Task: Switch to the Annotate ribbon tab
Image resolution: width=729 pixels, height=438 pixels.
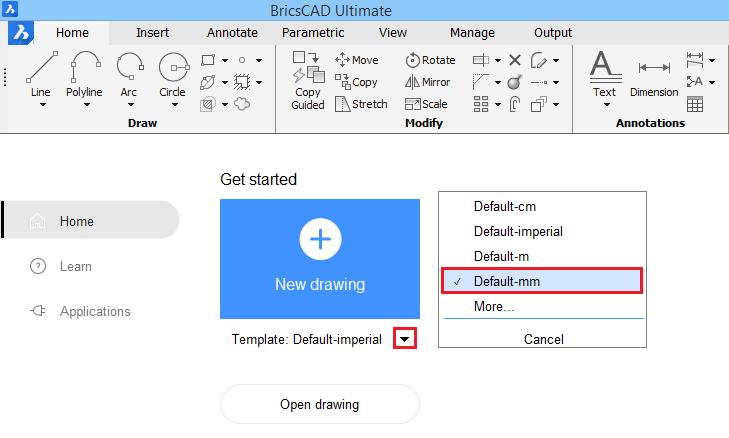Action: point(232,33)
